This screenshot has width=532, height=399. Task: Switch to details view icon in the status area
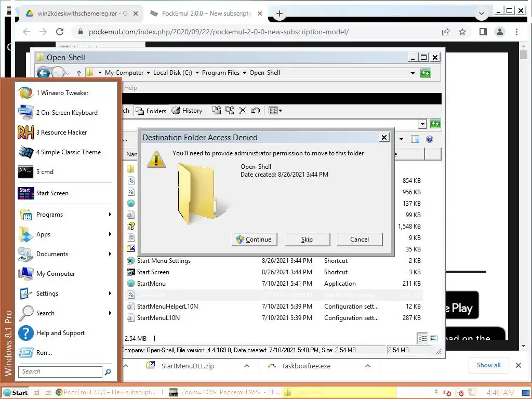422,338
